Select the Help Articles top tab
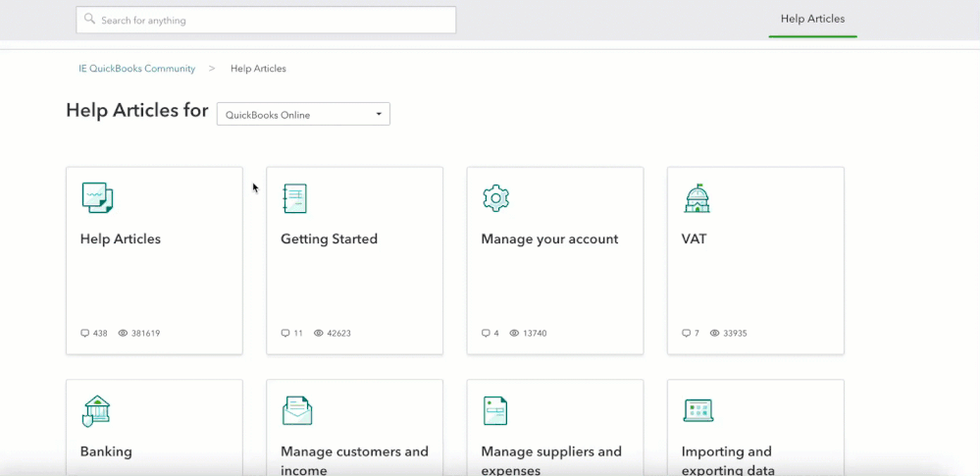Viewport: 980px width, 476px height. [x=812, y=19]
